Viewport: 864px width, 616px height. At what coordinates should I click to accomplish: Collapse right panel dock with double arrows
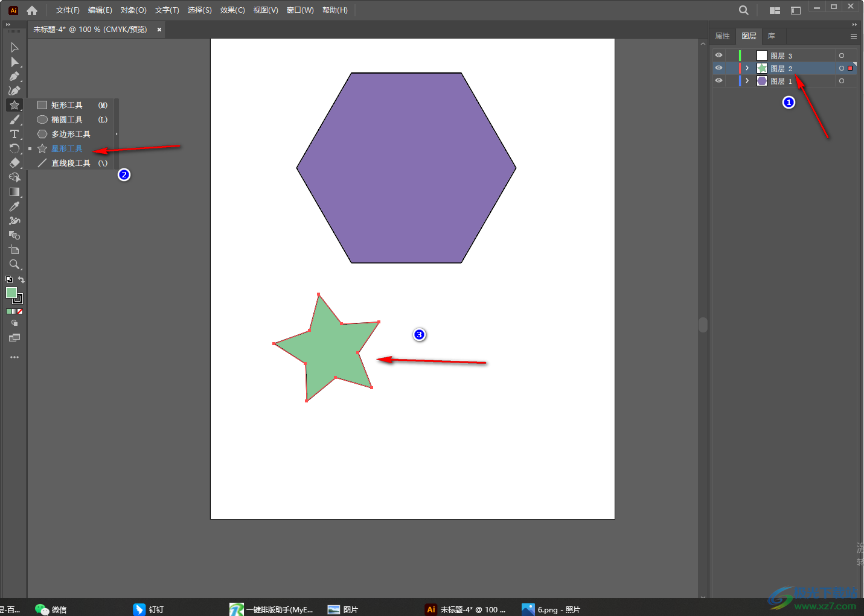[x=854, y=25]
